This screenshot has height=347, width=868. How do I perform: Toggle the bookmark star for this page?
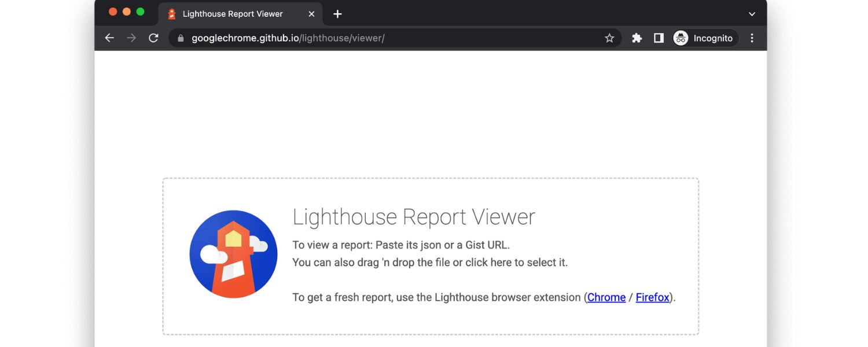pos(609,38)
